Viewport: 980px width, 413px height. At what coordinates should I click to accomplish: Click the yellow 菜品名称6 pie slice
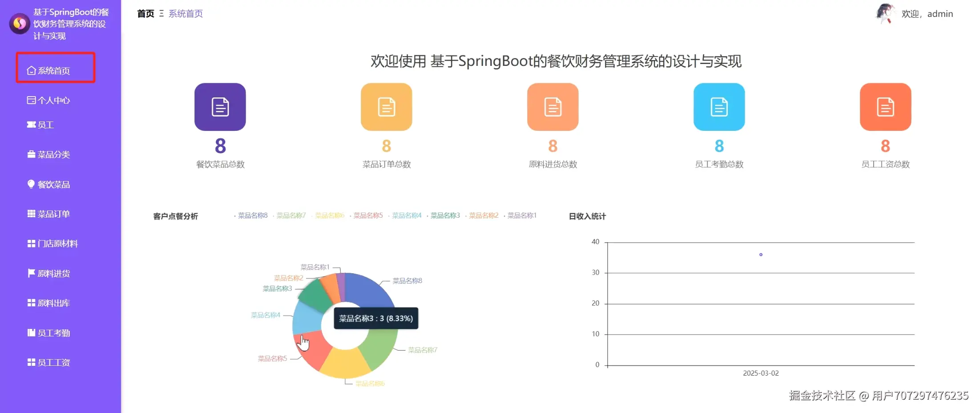tap(345, 363)
